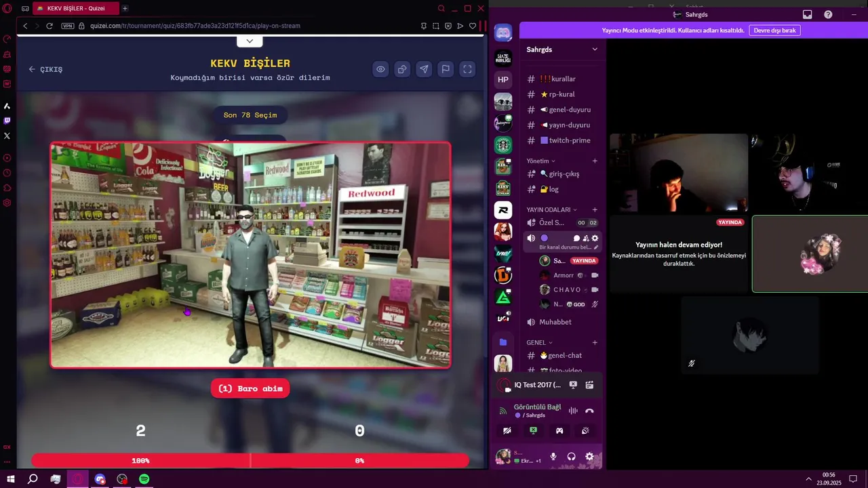Reload page in Opera browser
Image resolution: width=868 pixels, height=488 pixels.
tap(50, 26)
